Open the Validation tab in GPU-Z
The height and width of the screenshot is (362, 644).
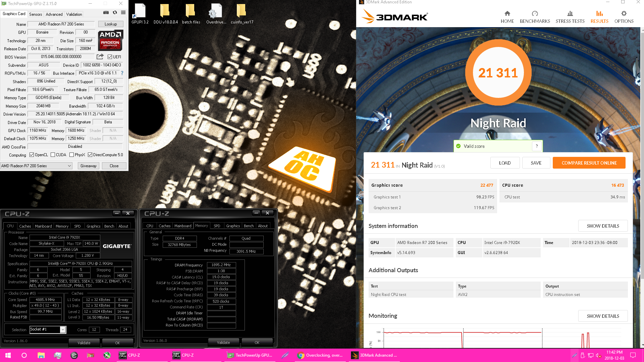coord(74,14)
